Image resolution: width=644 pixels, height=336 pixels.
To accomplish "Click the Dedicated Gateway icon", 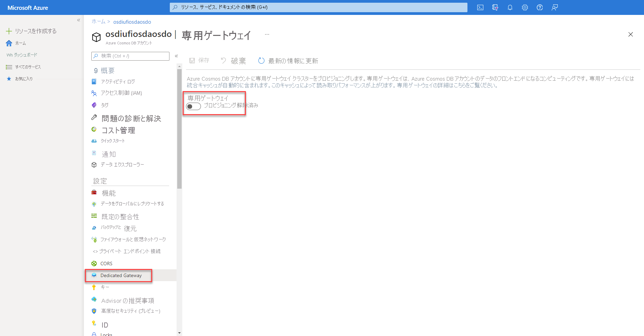I will tap(94, 275).
